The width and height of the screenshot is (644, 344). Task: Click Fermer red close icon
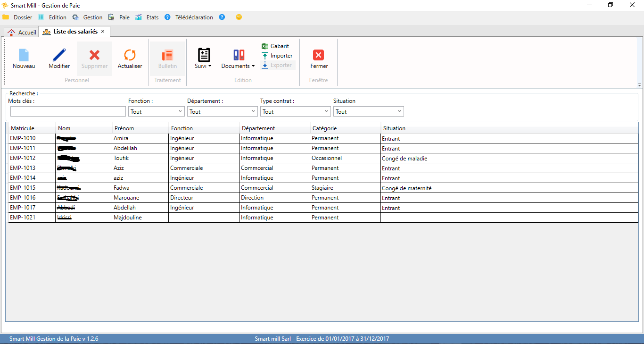tap(319, 55)
